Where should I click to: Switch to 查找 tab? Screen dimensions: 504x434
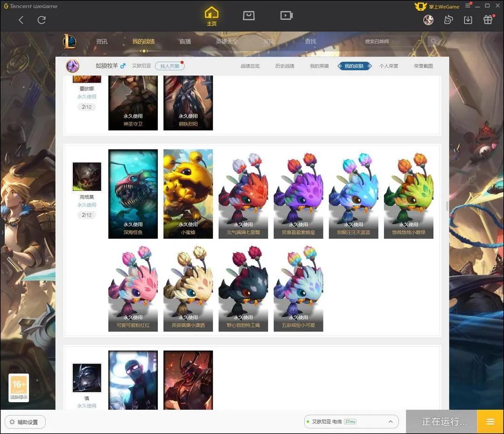coord(310,42)
